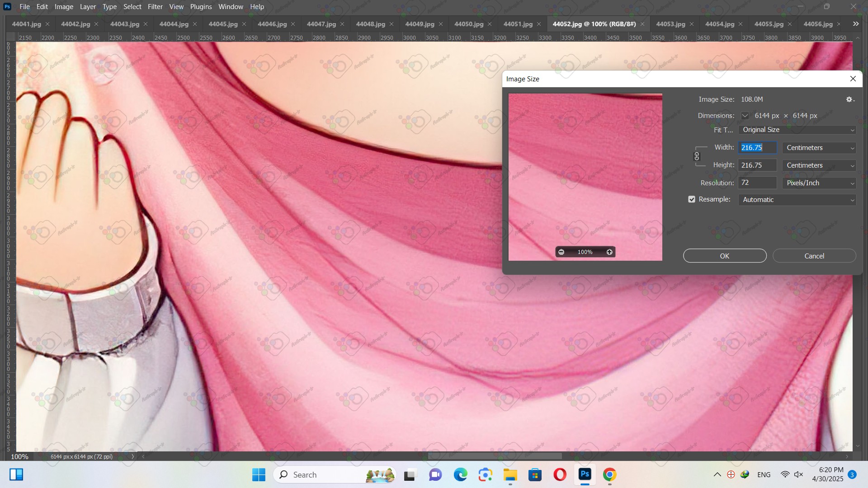Open the Type menu
This screenshot has height=488, width=868.
(x=109, y=7)
